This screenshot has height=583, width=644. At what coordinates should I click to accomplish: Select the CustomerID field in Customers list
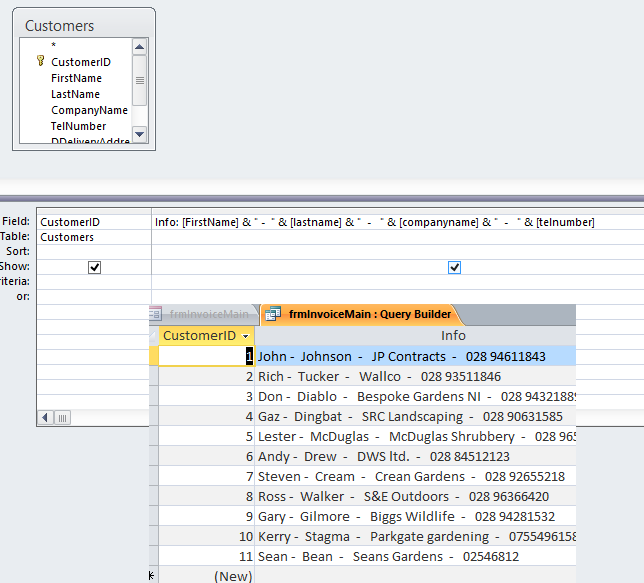[x=81, y=62]
